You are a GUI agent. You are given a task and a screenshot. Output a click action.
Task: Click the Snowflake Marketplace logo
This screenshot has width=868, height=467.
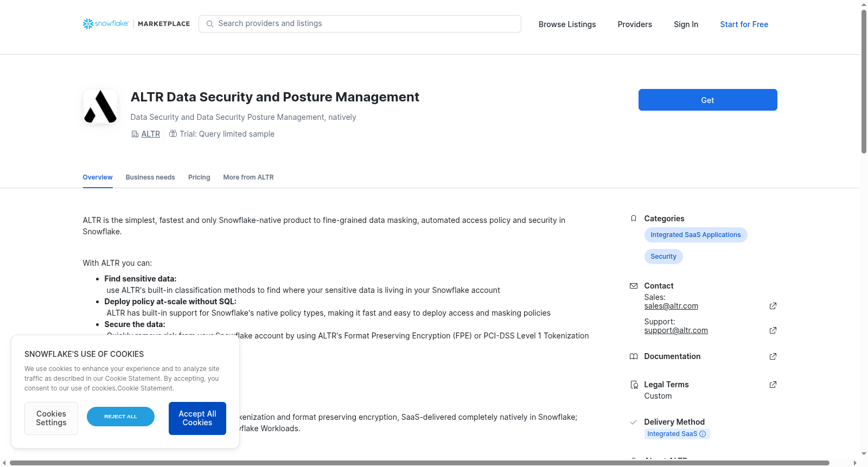click(x=136, y=24)
